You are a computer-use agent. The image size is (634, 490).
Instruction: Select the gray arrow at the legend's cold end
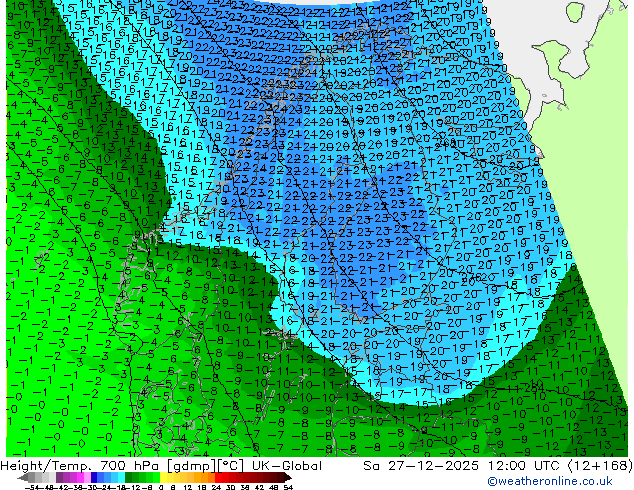[22, 478]
